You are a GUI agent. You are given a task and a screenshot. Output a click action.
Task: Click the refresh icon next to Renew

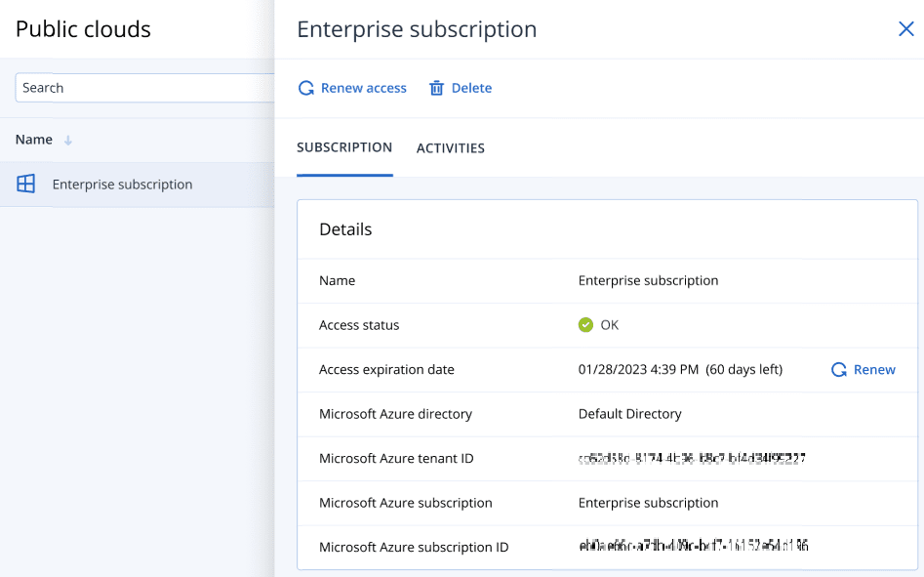click(x=838, y=370)
